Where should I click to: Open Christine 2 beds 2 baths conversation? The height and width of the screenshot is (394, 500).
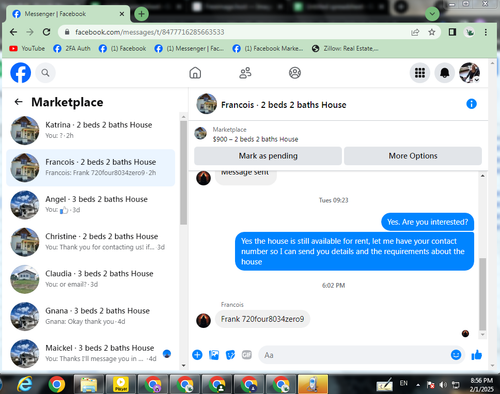tap(91, 242)
